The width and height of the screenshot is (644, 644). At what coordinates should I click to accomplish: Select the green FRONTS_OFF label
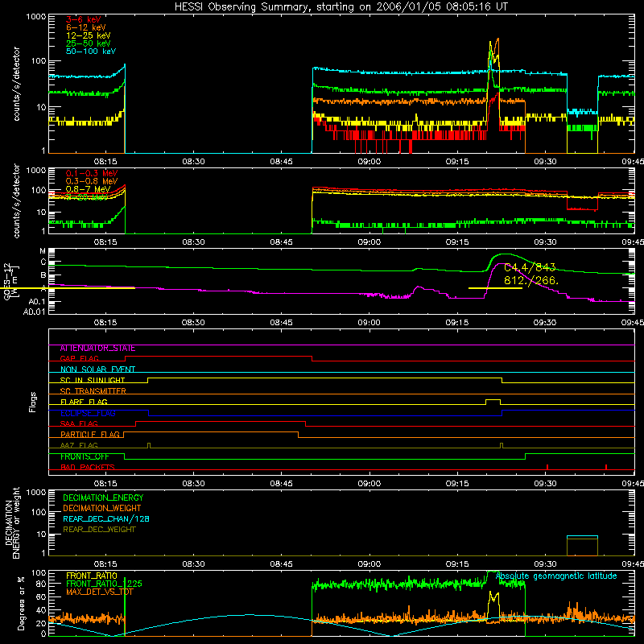(x=85, y=456)
